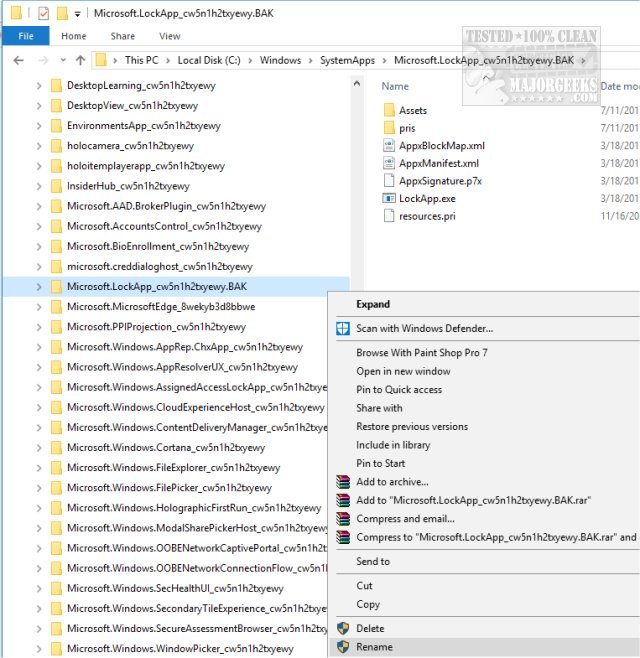This screenshot has height=658, width=640.
Task: Open the File ribbon tab
Action: coord(26,36)
